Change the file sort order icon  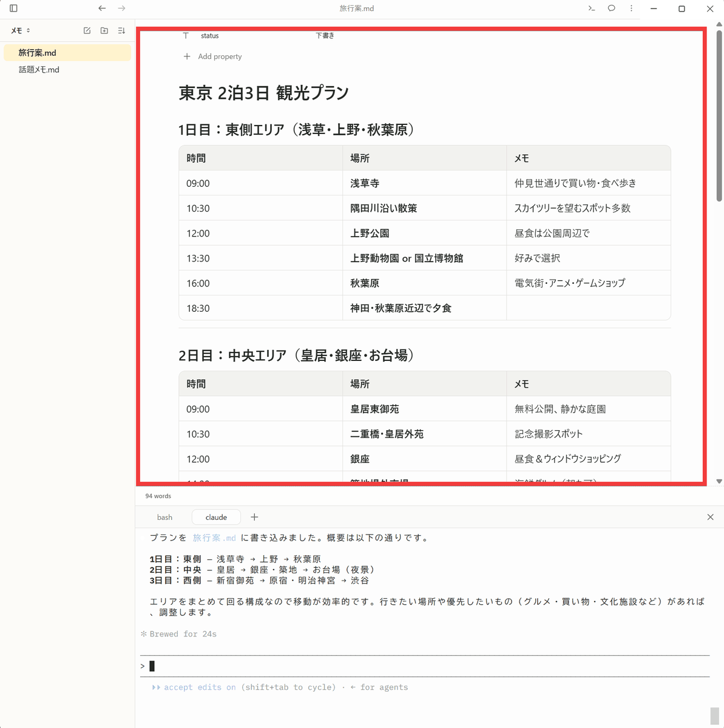pos(121,30)
